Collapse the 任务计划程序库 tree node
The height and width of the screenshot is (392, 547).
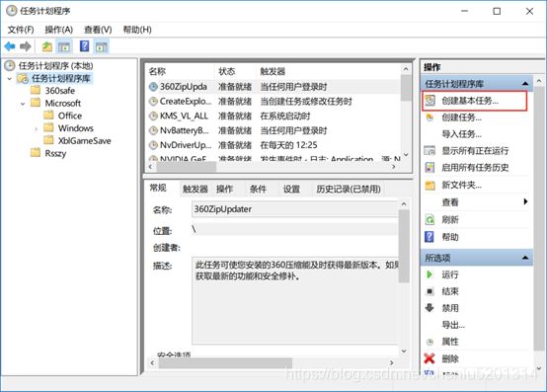coord(10,78)
